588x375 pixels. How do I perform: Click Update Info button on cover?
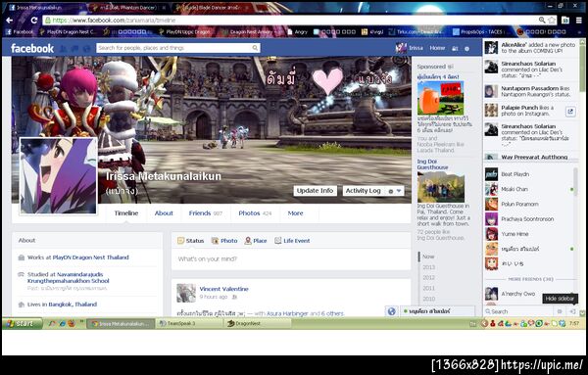[x=315, y=191]
